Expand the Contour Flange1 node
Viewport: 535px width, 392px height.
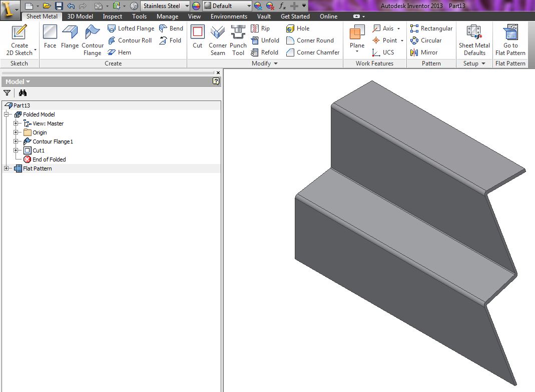[16, 141]
